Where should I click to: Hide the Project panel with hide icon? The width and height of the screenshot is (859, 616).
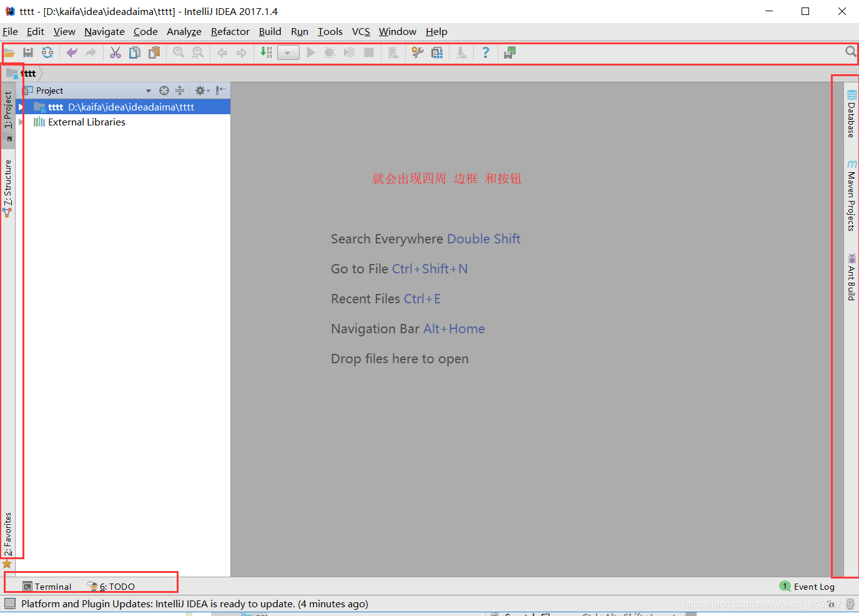tap(220, 90)
